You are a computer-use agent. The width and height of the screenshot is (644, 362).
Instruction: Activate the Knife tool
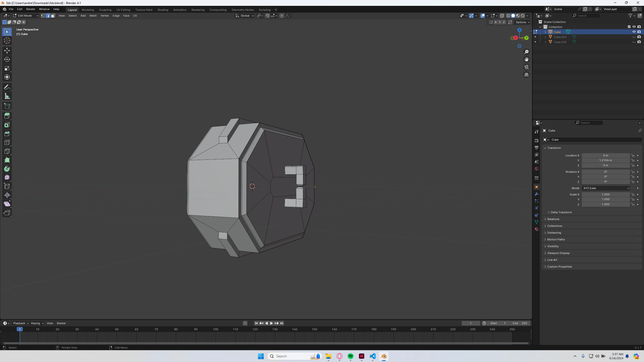pos(7,151)
